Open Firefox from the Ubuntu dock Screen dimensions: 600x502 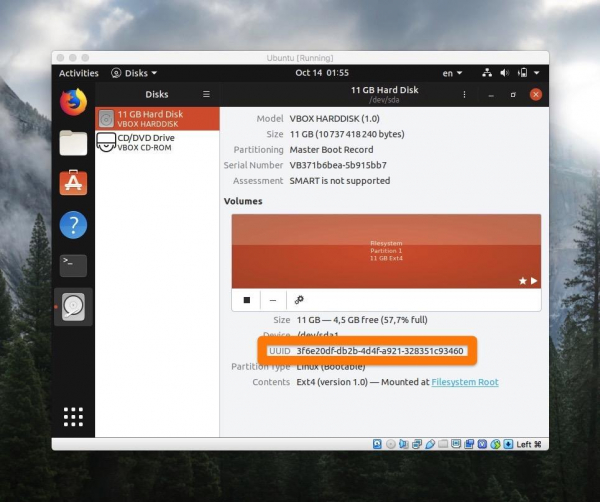73,102
